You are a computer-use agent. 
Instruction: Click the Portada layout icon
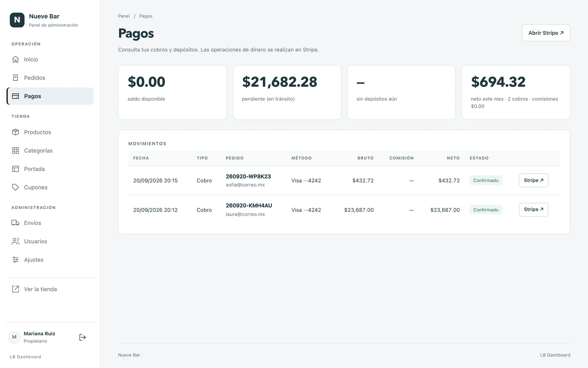[15, 169]
